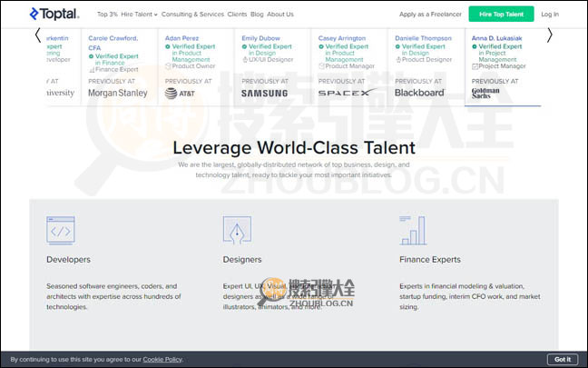
Task: Open the Blog menu item
Action: pyautogui.click(x=257, y=15)
